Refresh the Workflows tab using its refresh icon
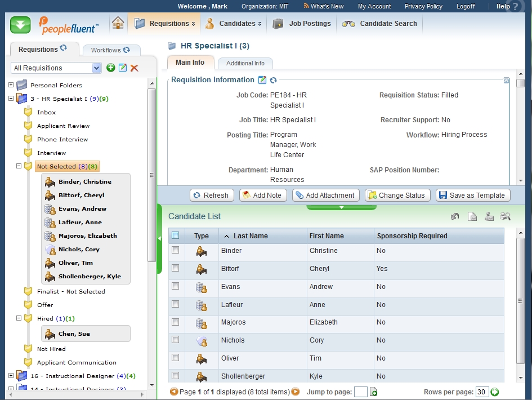 [127, 50]
